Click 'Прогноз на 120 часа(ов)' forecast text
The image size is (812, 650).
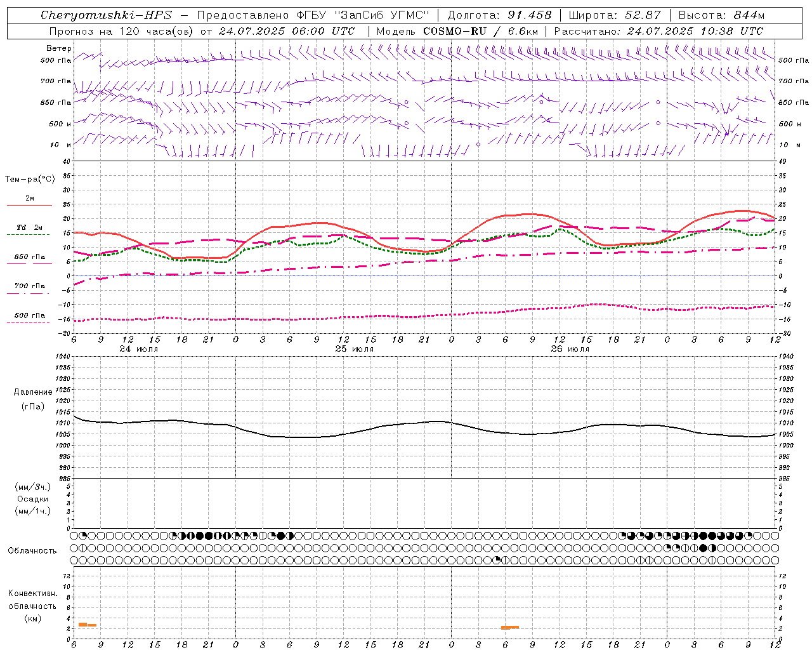coord(122,31)
